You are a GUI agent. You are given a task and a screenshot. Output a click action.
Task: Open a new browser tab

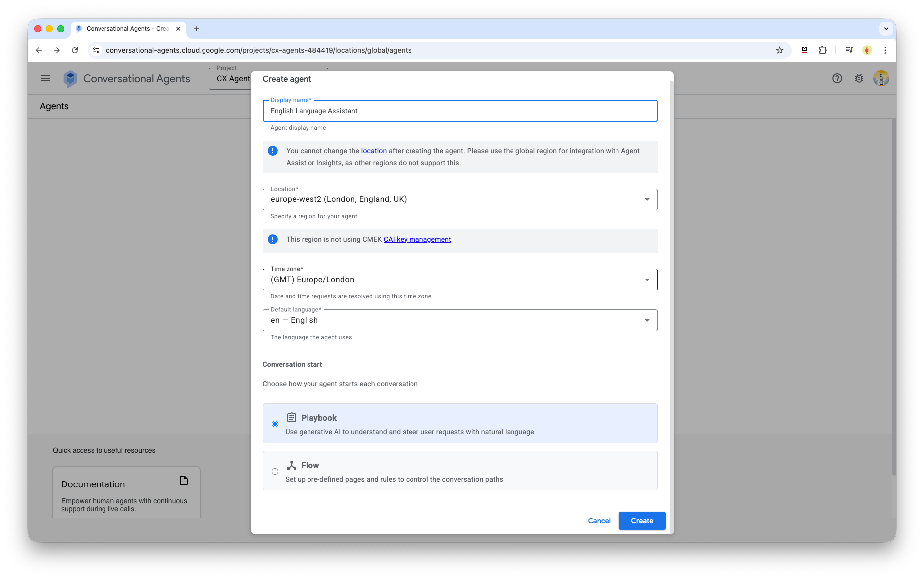coord(196,29)
